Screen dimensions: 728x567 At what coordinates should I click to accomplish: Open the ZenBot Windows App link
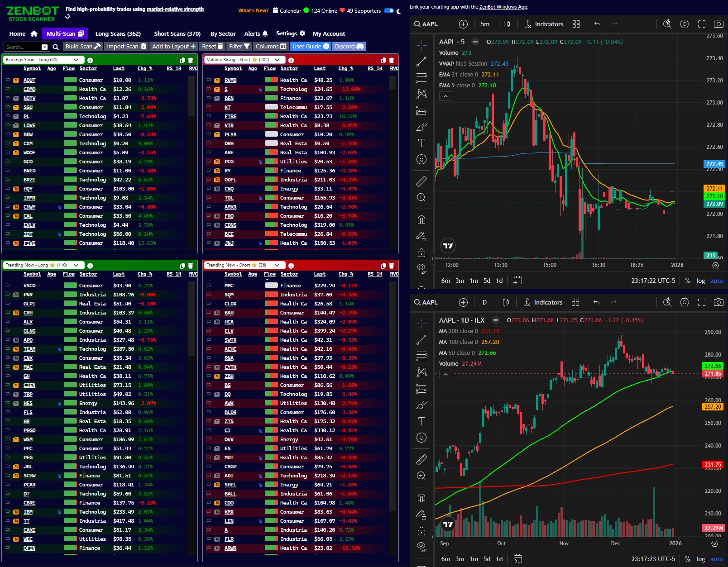click(503, 7)
